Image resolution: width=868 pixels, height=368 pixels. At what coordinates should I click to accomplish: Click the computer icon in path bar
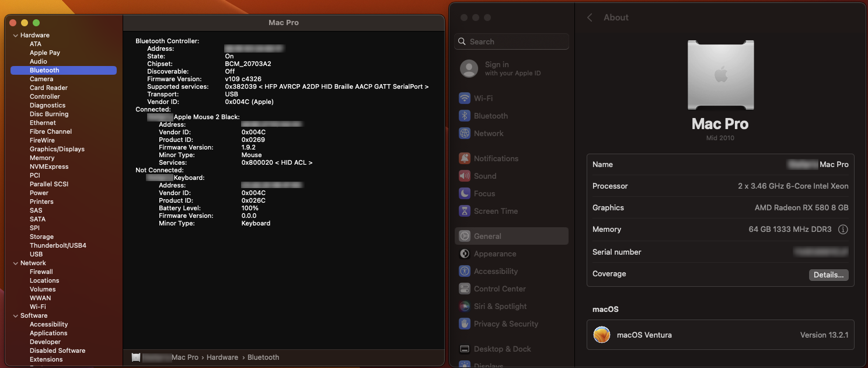(136, 357)
